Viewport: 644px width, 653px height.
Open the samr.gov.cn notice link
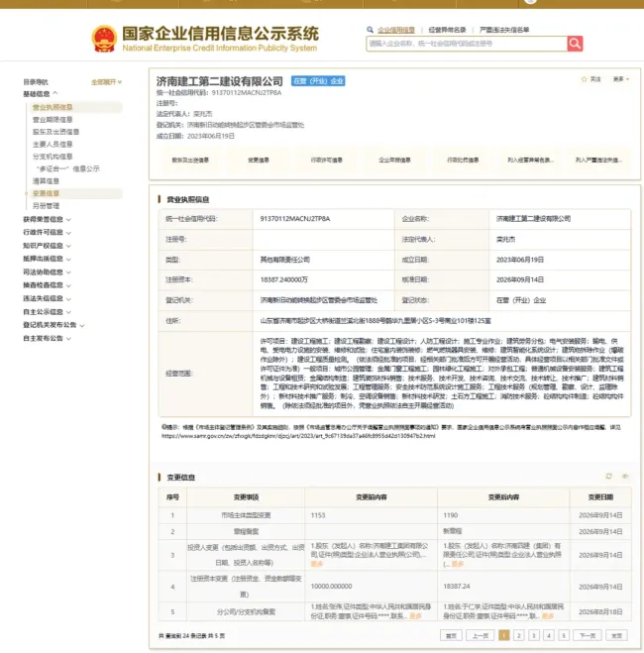[298, 436]
